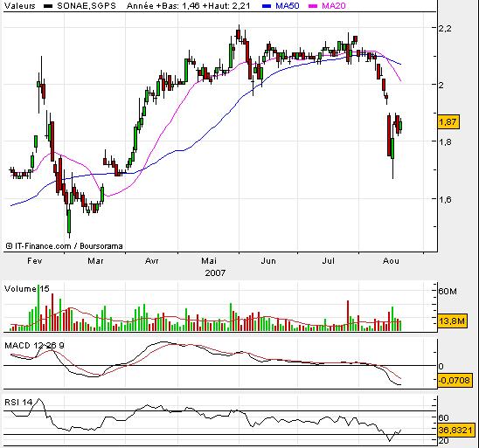
Task: Click the black SONAE,SGPS legend swatch
Action: tap(48, 6)
